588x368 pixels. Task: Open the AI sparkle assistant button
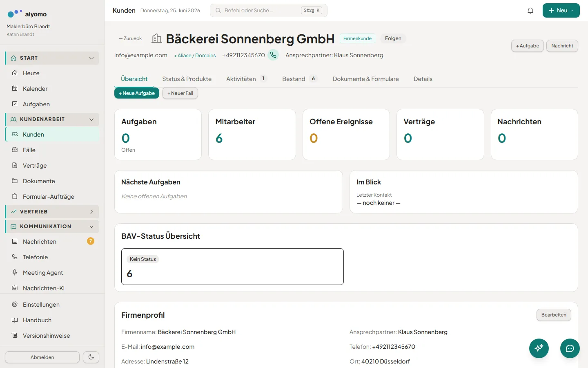click(539, 348)
